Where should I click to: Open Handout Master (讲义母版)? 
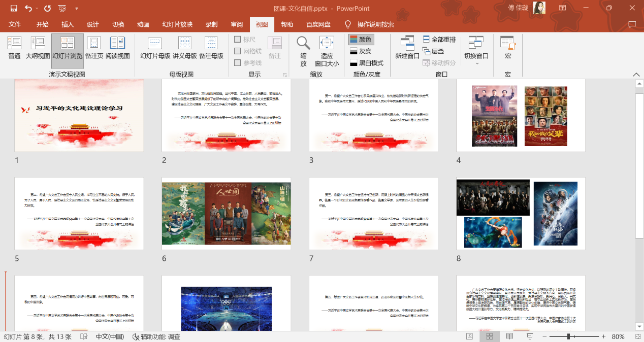pos(185,48)
